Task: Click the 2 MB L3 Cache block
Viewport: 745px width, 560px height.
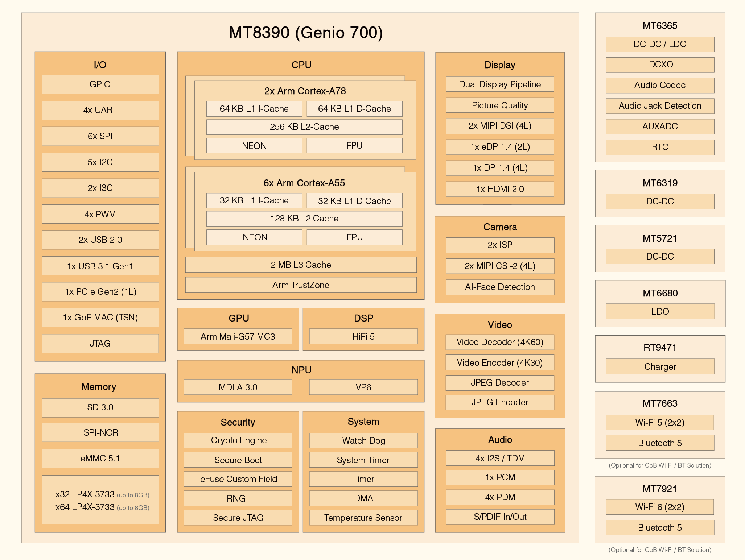Action: [x=301, y=265]
